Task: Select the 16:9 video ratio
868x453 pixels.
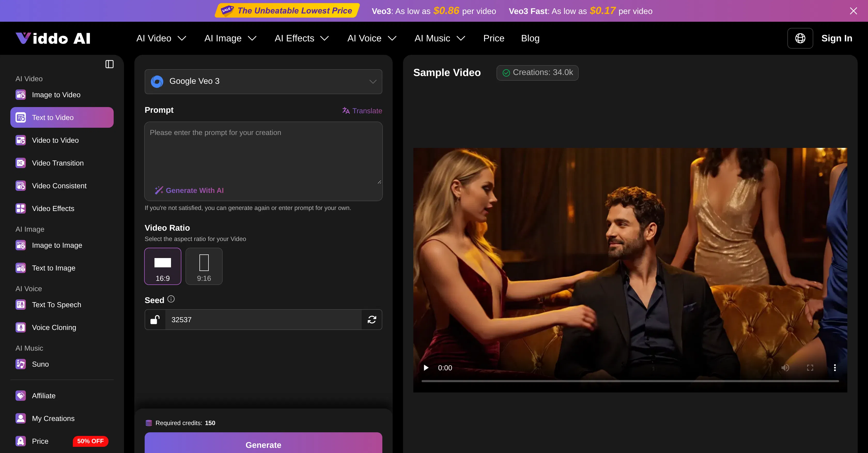Action: 163,266
